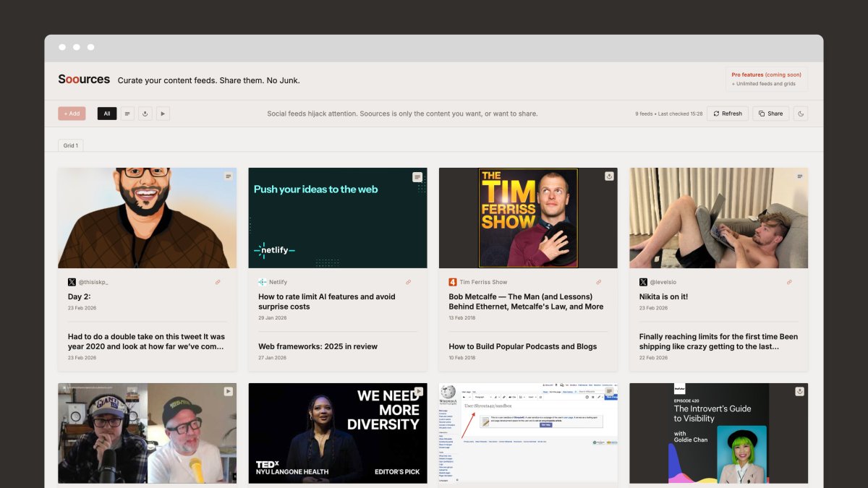The height and width of the screenshot is (488, 868).
Task: Open the Netlify card thumbnail
Action: click(338, 218)
